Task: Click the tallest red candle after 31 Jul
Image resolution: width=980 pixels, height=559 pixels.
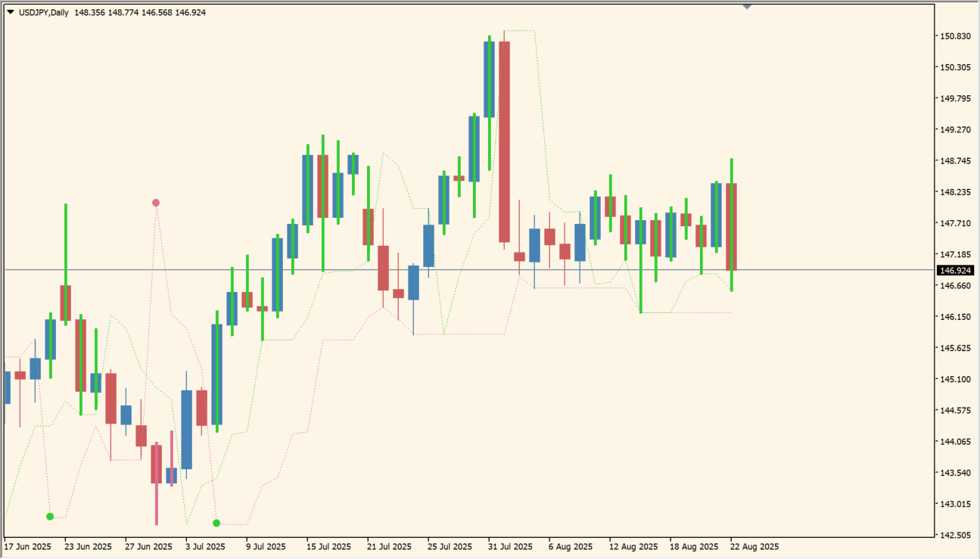Action: click(x=504, y=141)
